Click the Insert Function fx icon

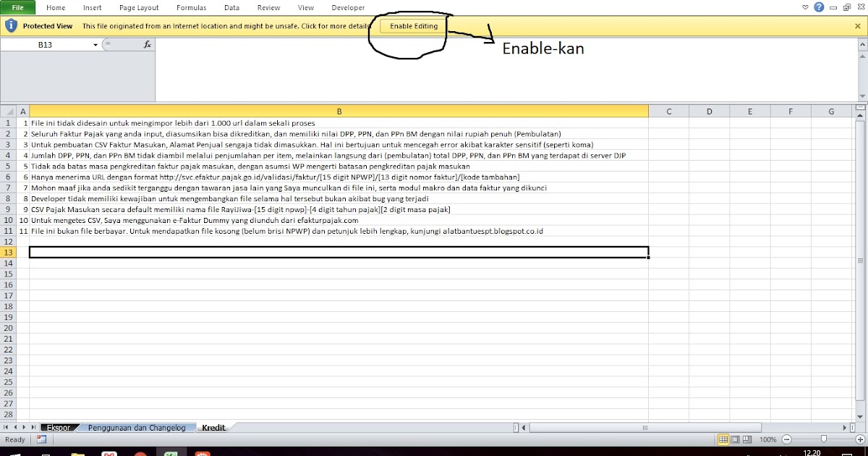148,44
